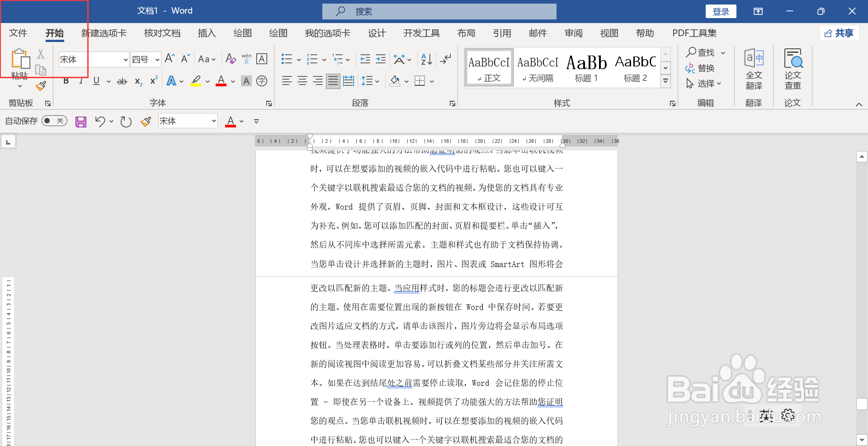Image resolution: width=868 pixels, height=446 pixels.
Task: Click the vertical scrollbar down arrow
Action: coord(862,439)
